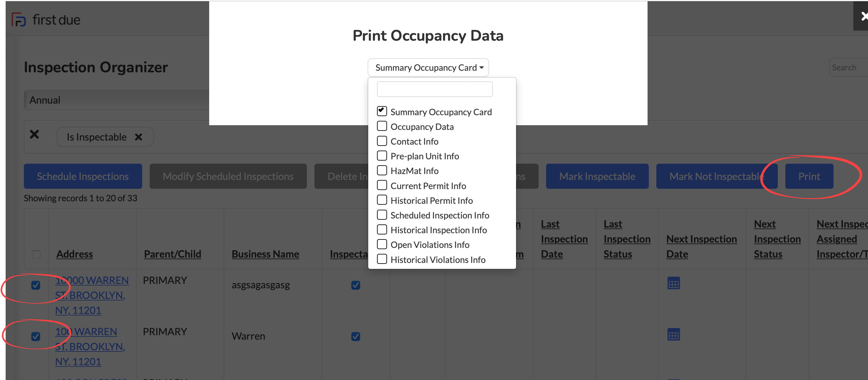Open calendar icon for 100 Warren St row
868x380 pixels.
click(x=673, y=335)
